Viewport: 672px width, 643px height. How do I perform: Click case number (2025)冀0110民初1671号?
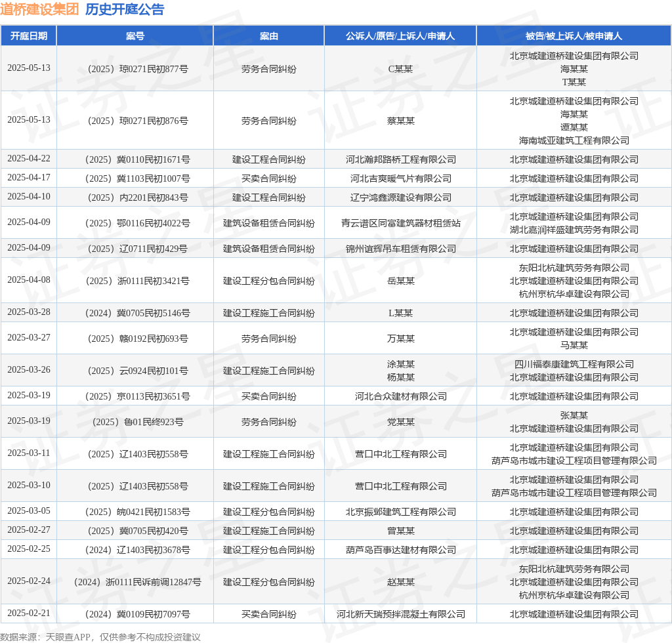138,159
